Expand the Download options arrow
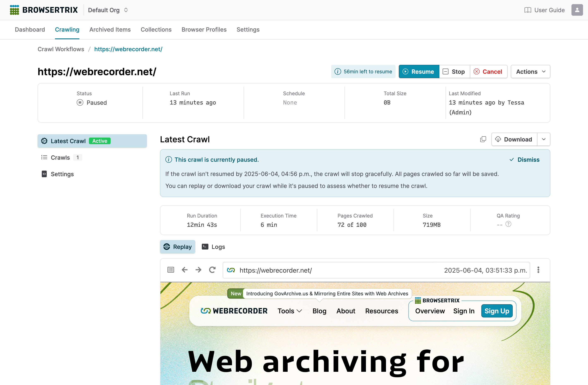The height and width of the screenshot is (385, 588). [x=544, y=139]
